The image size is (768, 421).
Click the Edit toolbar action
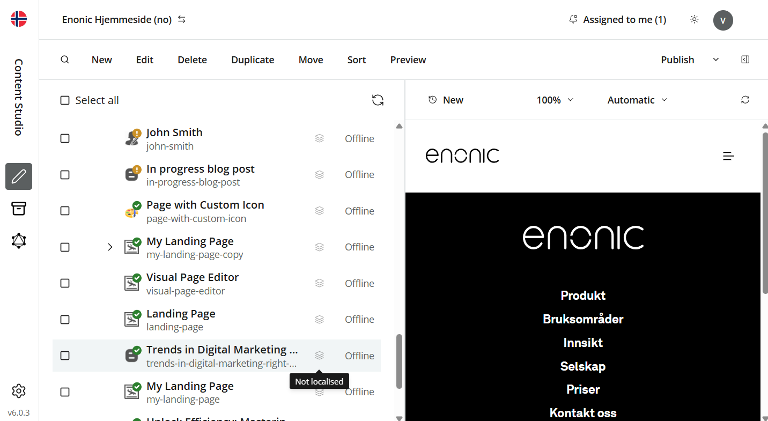click(x=144, y=60)
